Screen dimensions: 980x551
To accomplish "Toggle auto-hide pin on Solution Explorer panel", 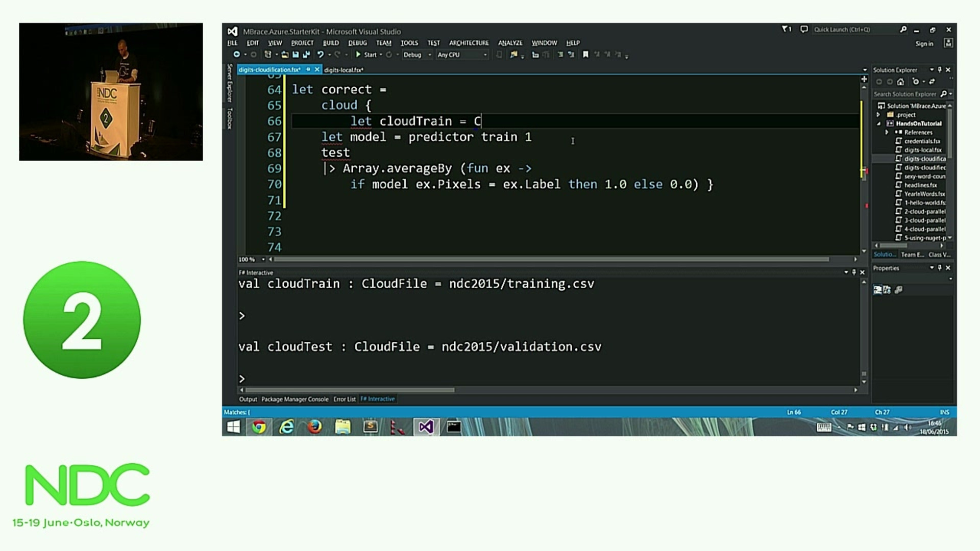I will (x=940, y=70).
